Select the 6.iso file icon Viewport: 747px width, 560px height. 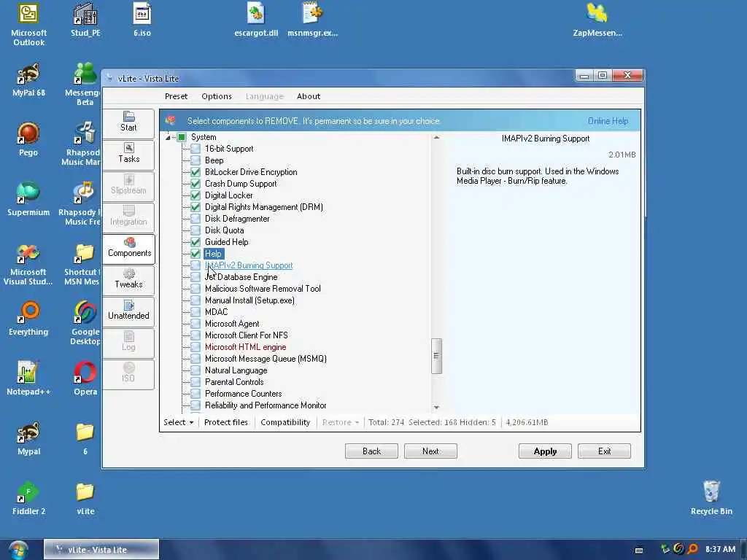pos(142,20)
